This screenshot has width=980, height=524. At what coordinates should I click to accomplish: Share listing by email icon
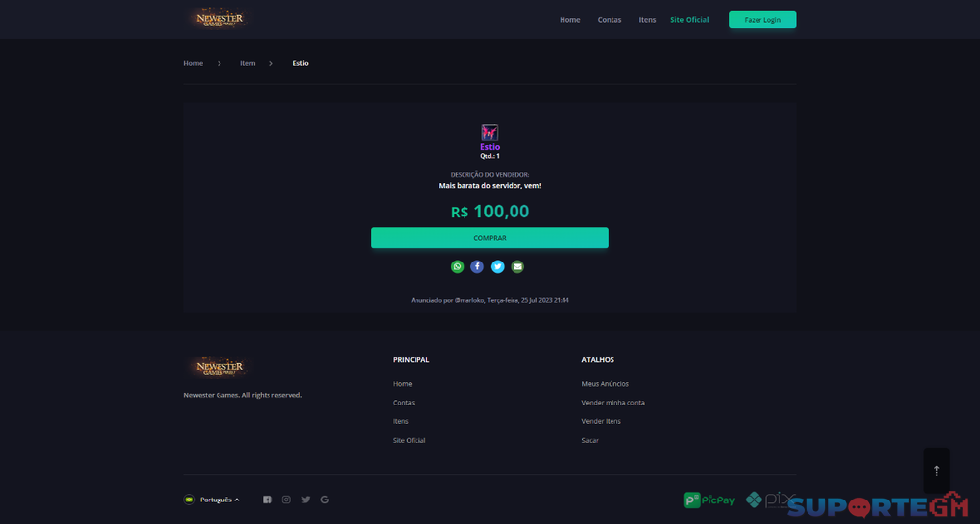tap(517, 266)
